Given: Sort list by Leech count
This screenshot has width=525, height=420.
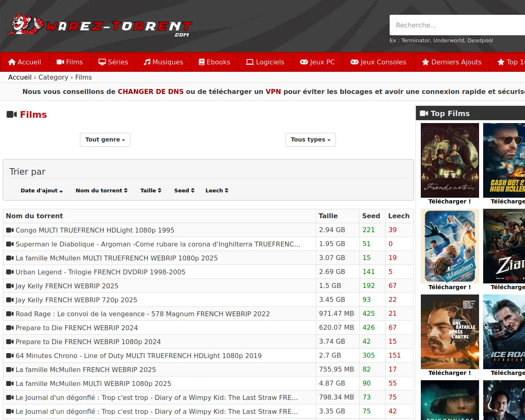Looking at the screenshot, I should tap(217, 190).
